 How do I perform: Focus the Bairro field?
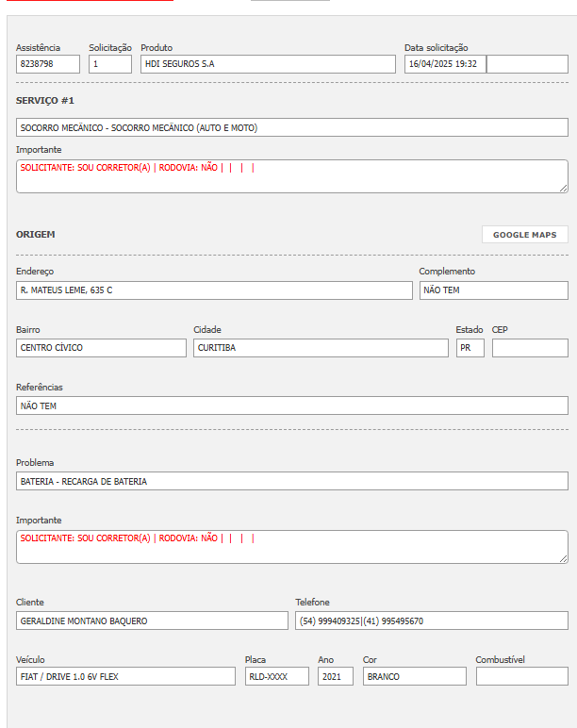[x=101, y=348]
